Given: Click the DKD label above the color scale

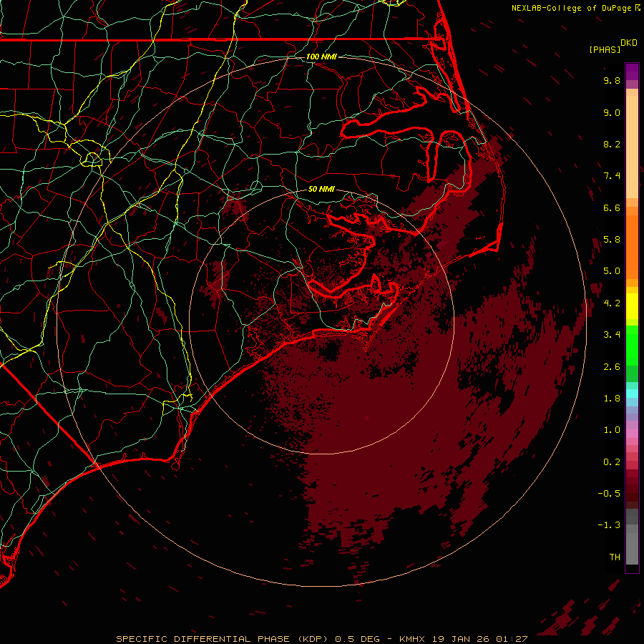Looking at the screenshot, I should click(x=629, y=43).
